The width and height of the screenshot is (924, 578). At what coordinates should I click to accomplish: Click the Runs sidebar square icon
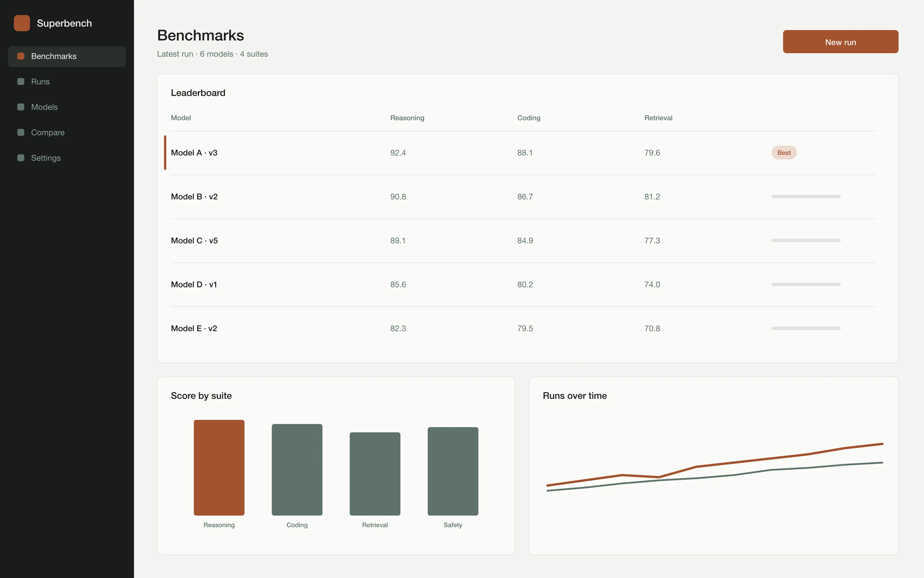(x=21, y=81)
